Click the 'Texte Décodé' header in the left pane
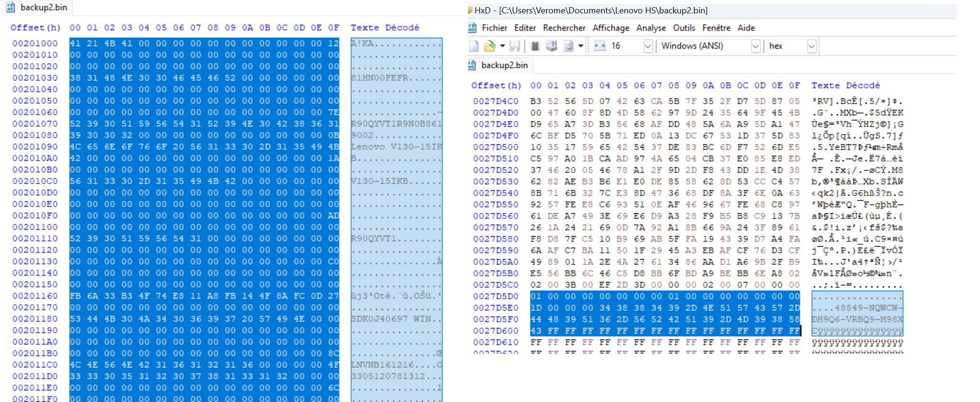 click(385, 28)
